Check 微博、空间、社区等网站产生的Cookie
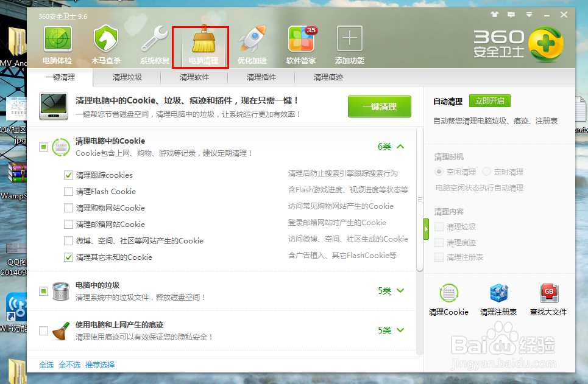The width and height of the screenshot is (588, 384). [x=68, y=240]
